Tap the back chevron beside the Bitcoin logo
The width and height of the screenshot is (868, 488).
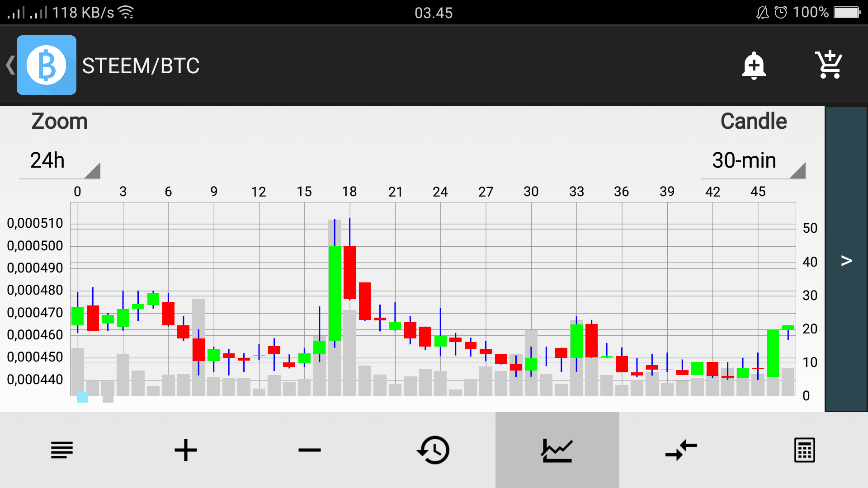tap(10, 65)
